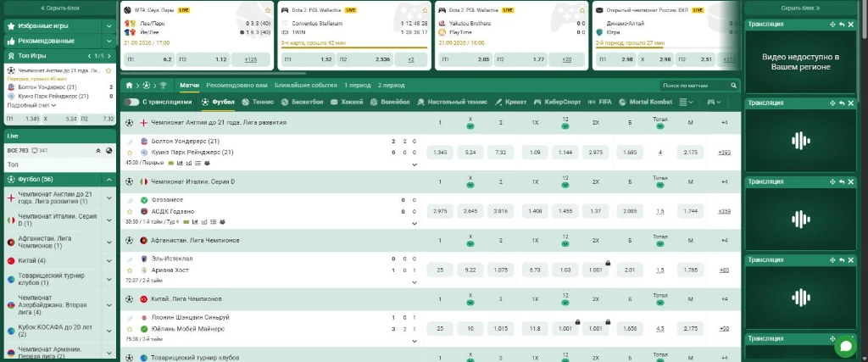Filter by КиберСпорт
The height and width of the screenshot is (362, 868).
(x=558, y=102)
